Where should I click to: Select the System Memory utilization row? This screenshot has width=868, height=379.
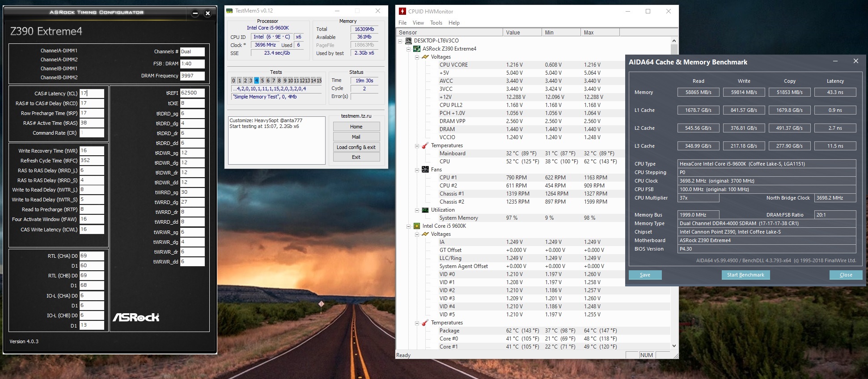(533, 218)
